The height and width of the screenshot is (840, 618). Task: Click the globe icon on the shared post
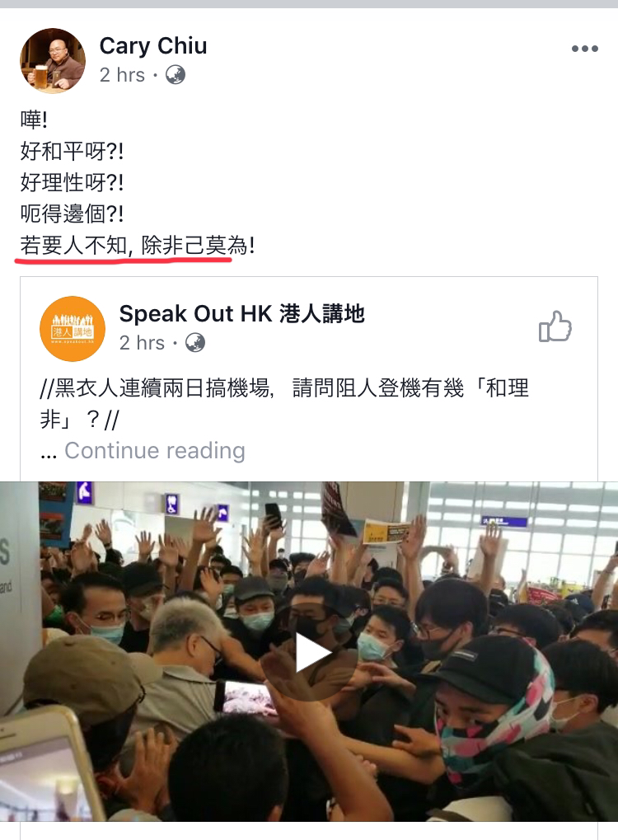coord(195,342)
